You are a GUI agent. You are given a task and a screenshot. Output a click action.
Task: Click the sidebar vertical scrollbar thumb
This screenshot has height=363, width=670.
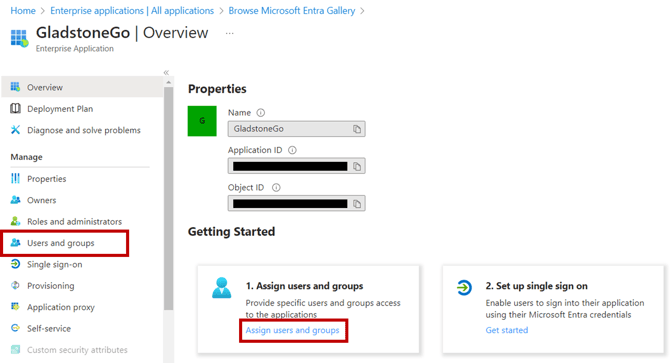[168, 199]
